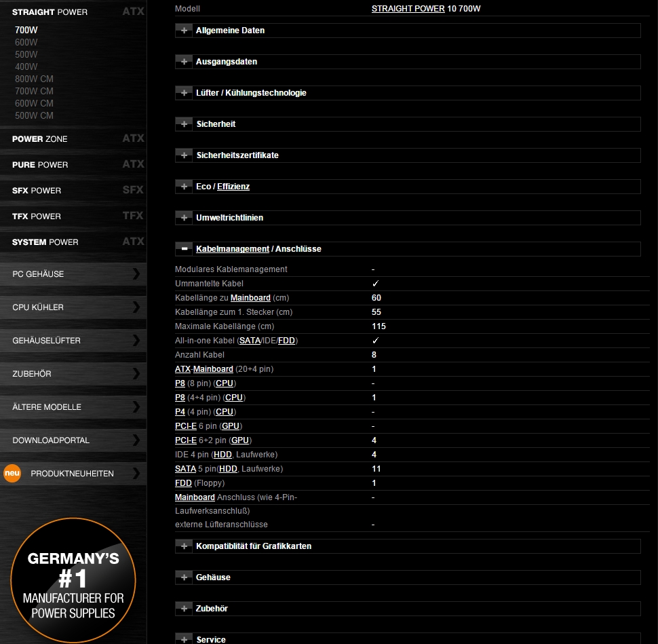Screen dimensions: 658x644
Task: Click 'externe Lüfteranschlüsse' label
Action: tap(221, 525)
